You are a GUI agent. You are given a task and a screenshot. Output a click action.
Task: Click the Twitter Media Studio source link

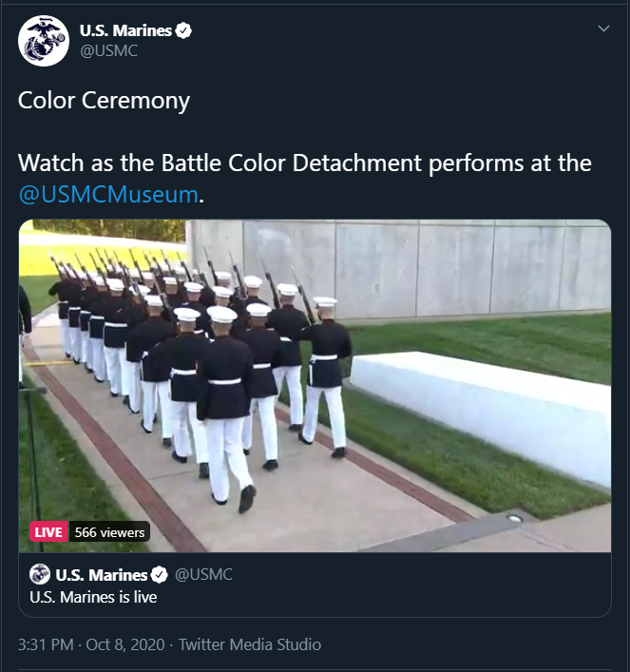(x=250, y=644)
